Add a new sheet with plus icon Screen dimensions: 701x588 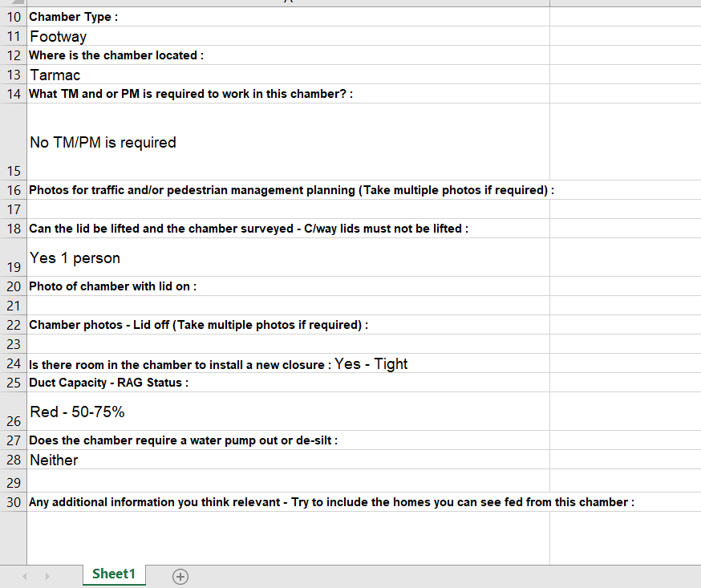(x=180, y=577)
